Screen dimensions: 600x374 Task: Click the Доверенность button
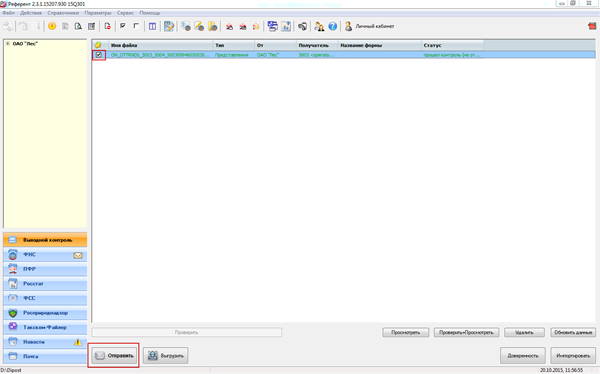click(523, 356)
